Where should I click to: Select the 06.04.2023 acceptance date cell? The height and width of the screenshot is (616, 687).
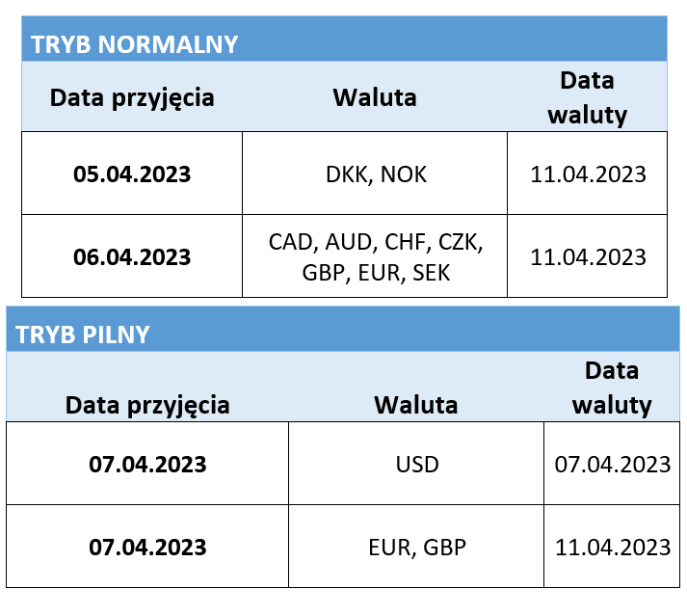132,256
